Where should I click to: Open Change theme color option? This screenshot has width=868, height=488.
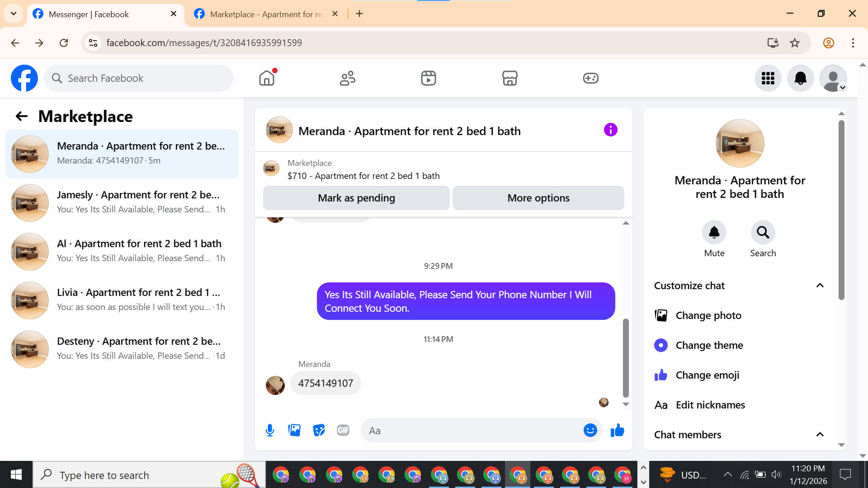(x=709, y=345)
